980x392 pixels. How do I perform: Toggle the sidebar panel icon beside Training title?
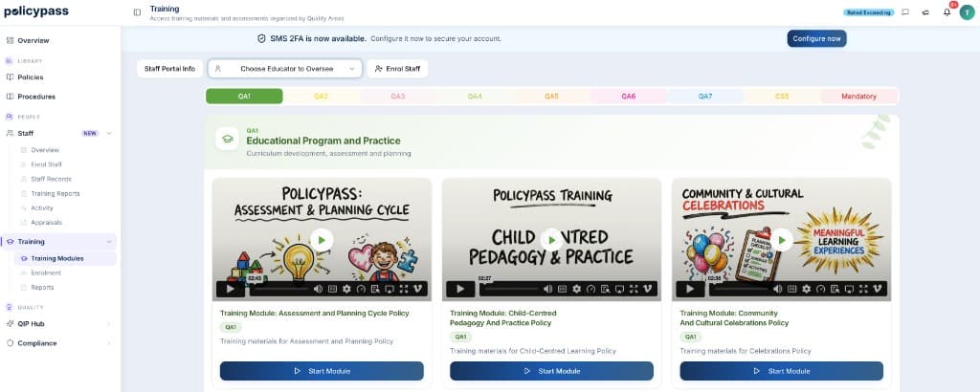point(138,12)
